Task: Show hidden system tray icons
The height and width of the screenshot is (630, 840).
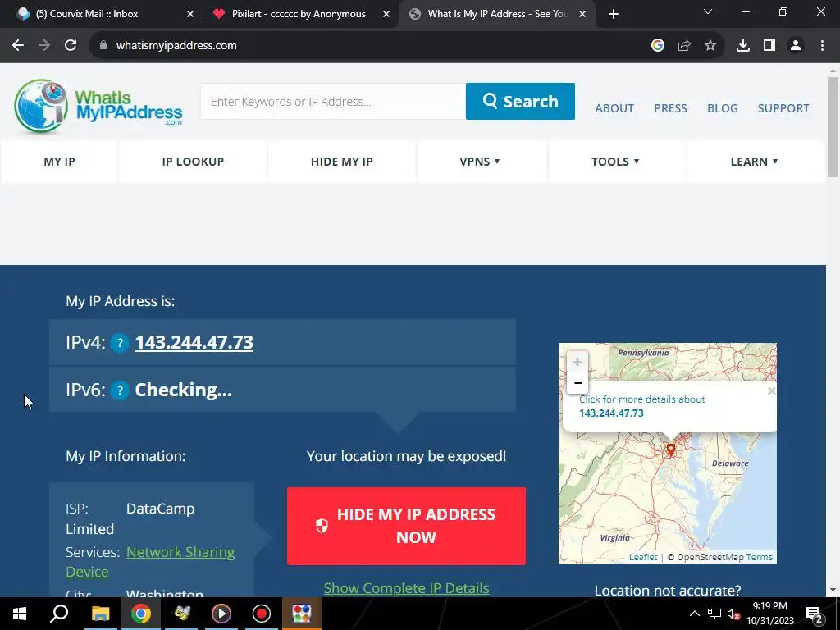Action: pyautogui.click(x=694, y=614)
